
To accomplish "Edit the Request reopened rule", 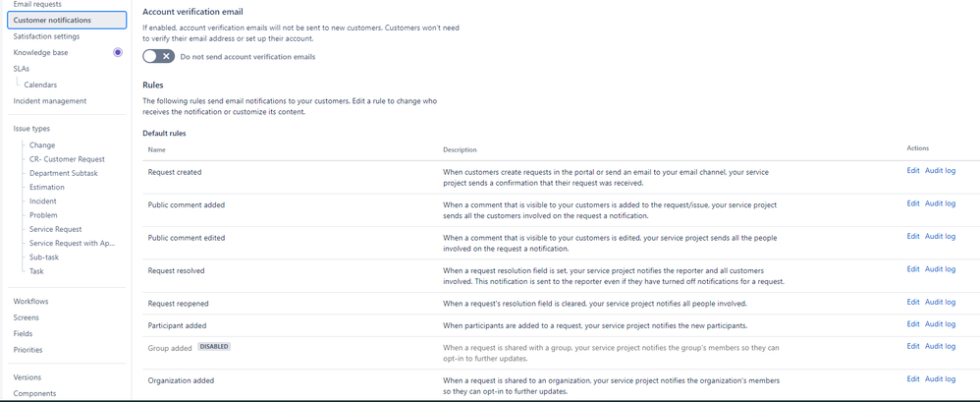I will pyautogui.click(x=913, y=302).
